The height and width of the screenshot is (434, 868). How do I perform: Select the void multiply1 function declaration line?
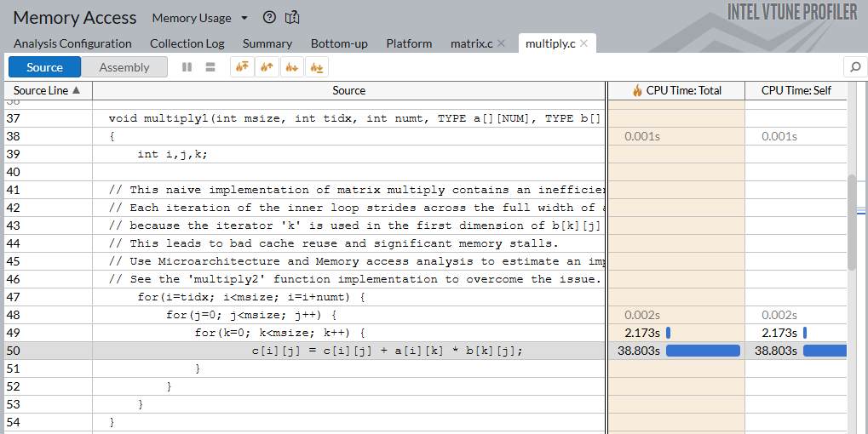click(x=354, y=118)
